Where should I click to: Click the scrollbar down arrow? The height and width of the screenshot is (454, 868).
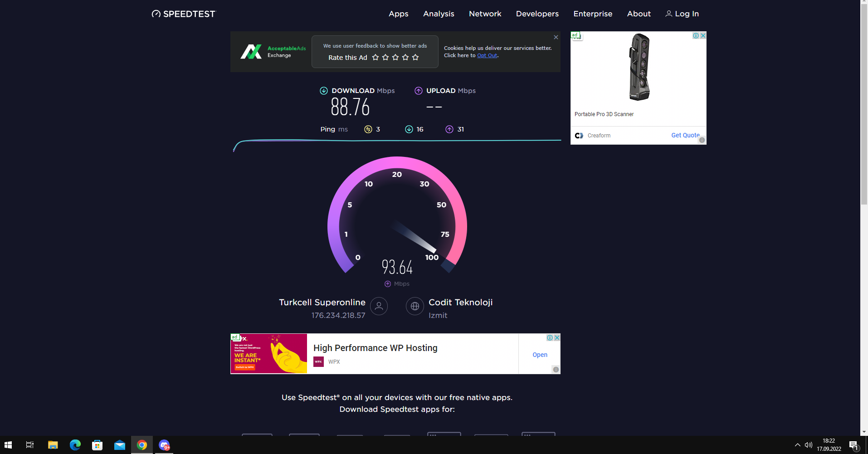click(864, 432)
